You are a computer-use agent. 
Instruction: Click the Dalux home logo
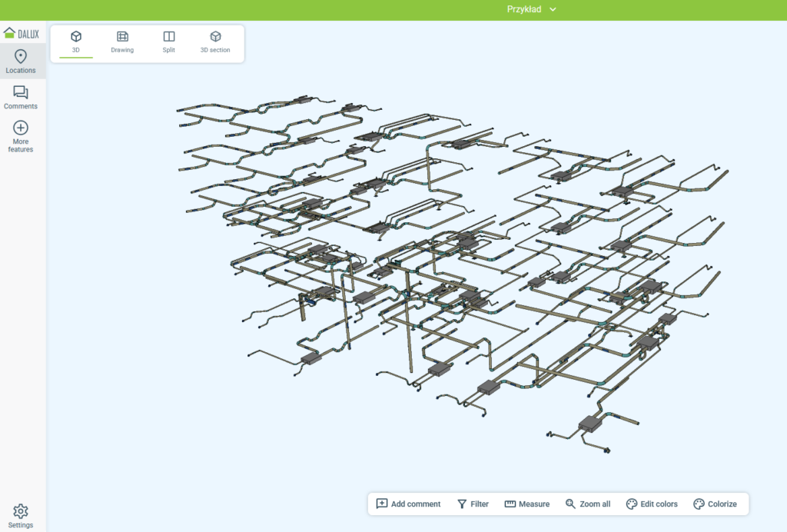[x=21, y=33]
